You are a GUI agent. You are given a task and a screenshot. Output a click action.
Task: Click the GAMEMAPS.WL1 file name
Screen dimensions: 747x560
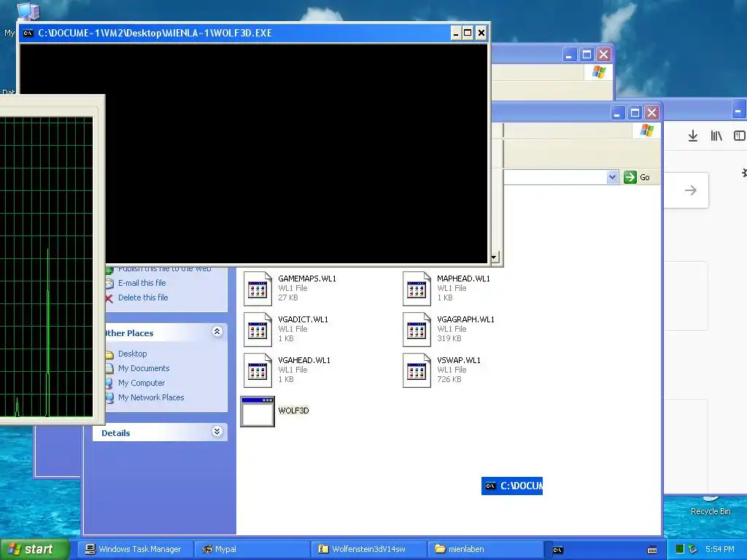[307, 279]
